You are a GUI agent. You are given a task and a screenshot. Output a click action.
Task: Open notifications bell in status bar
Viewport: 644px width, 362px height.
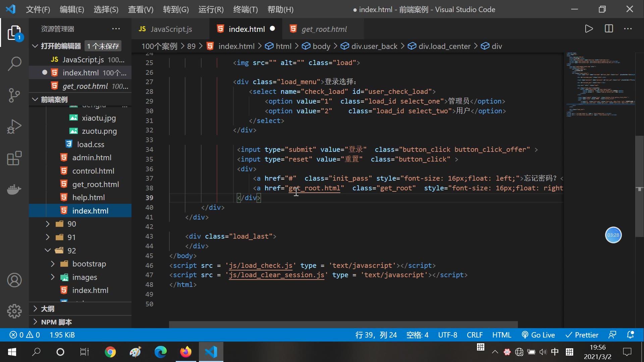pyautogui.click(x=631, y=335)
